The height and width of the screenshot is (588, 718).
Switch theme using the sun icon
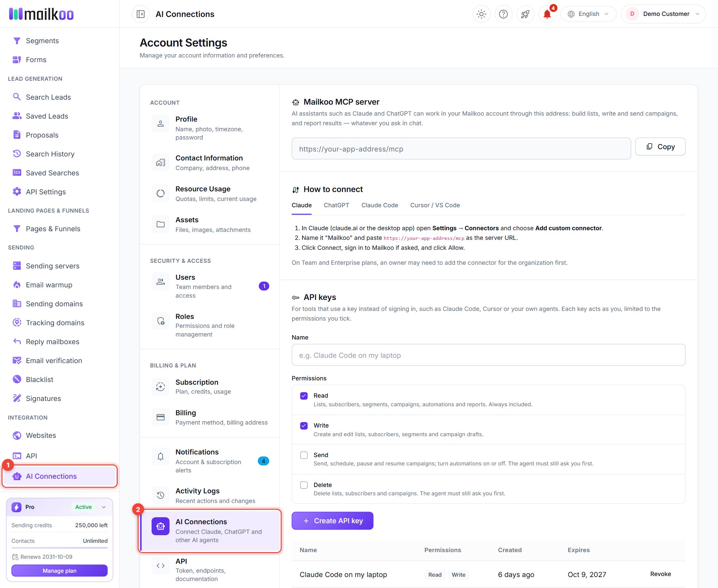(481, 14)
